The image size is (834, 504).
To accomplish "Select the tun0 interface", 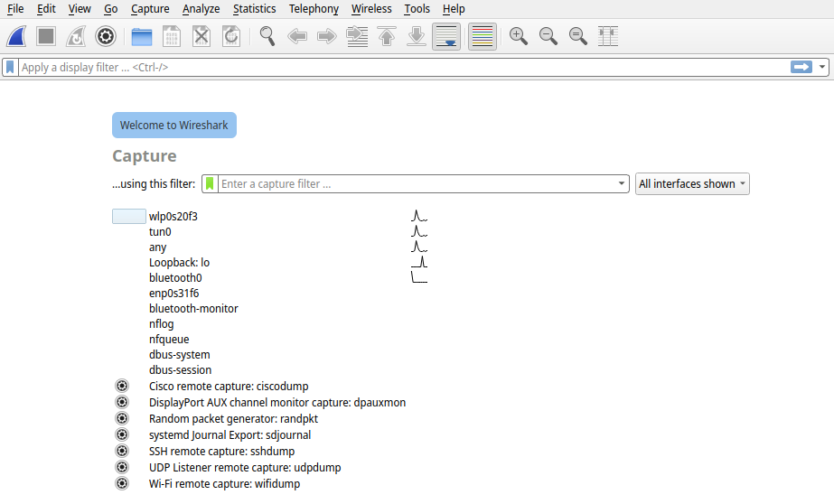I will (160, 232).
